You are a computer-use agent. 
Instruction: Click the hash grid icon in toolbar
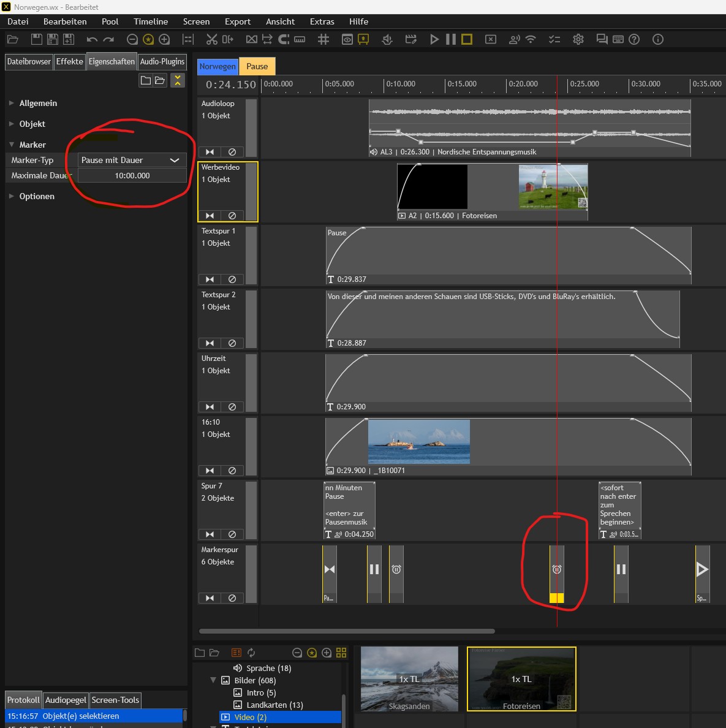[323, 39]
